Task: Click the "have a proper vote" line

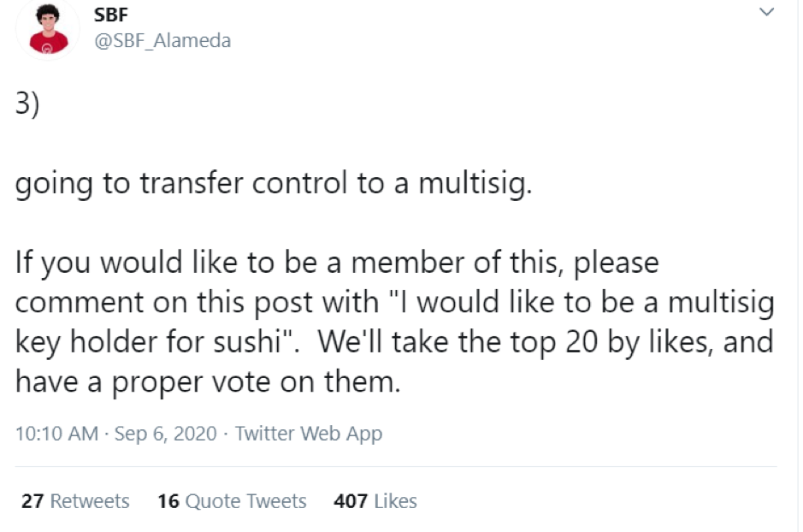Action: [x=208, y=382]
